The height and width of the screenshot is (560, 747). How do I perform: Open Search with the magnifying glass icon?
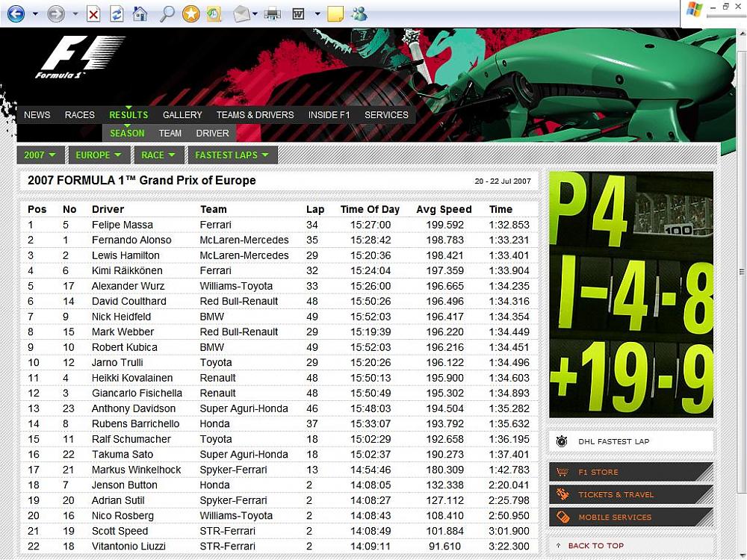tap(167, 13)
